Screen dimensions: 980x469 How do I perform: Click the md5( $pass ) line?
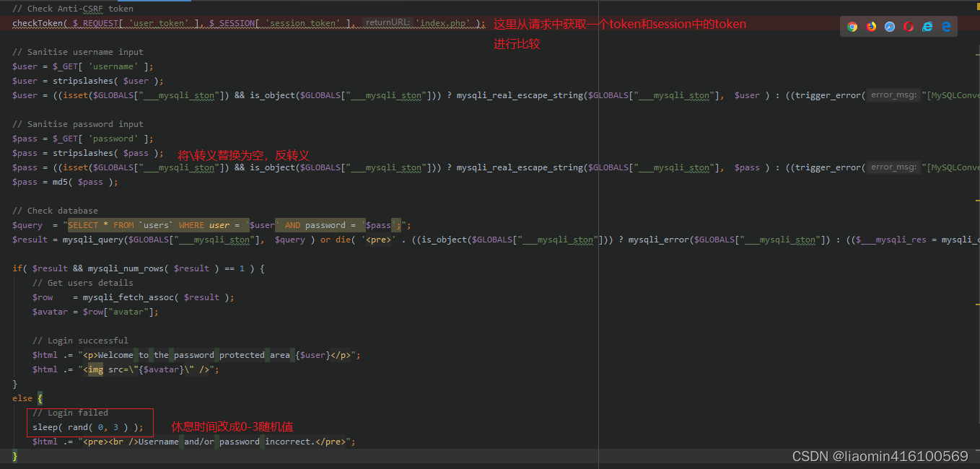point(65,182)
